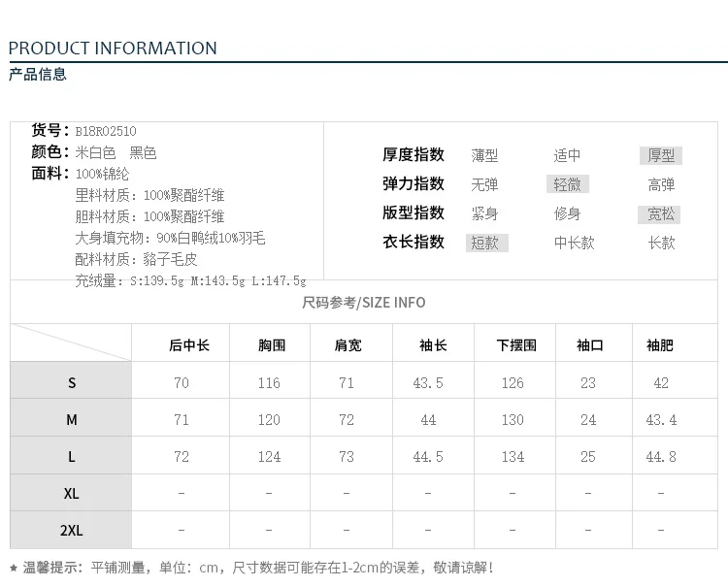Click the 肩宽 column header
This screenshot has width=728, height=587.
(347, 345)
